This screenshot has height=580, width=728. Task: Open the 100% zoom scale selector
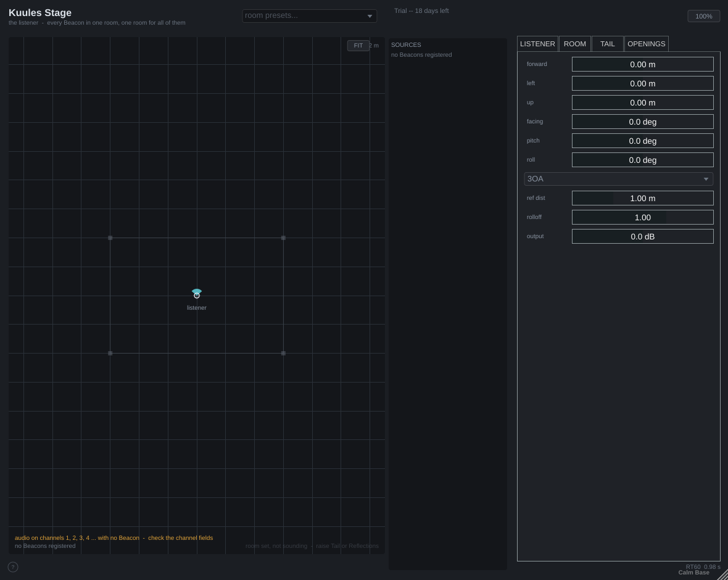coord(704,16)
